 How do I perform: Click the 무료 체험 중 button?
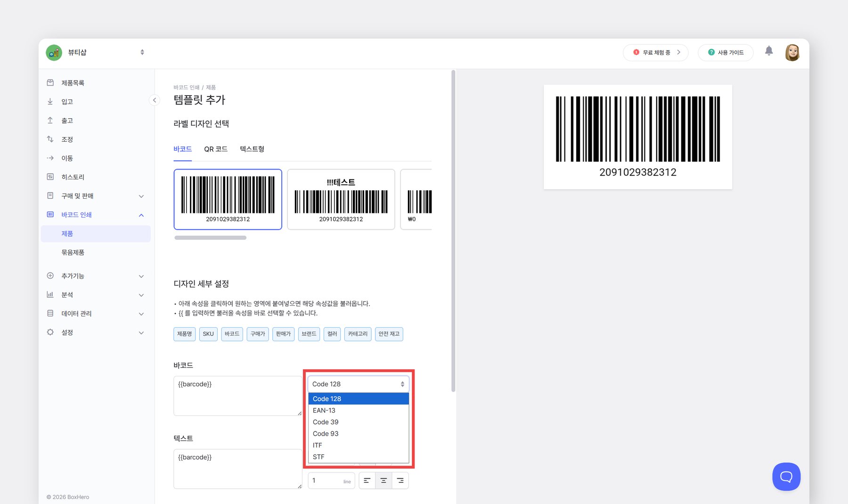tap(655, 52)
